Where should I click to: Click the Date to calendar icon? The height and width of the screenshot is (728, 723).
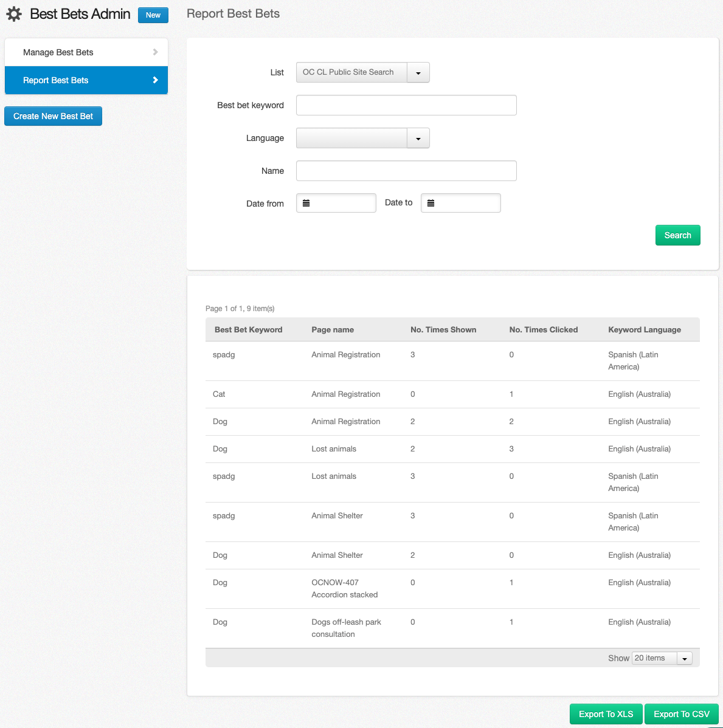pos(431,203)
